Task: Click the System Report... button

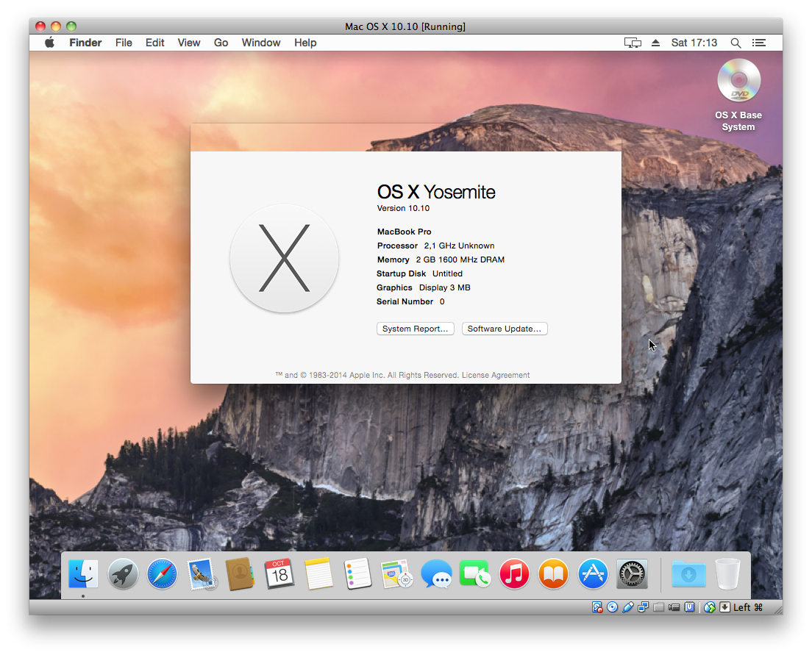Action: click(x=416, y=329)
